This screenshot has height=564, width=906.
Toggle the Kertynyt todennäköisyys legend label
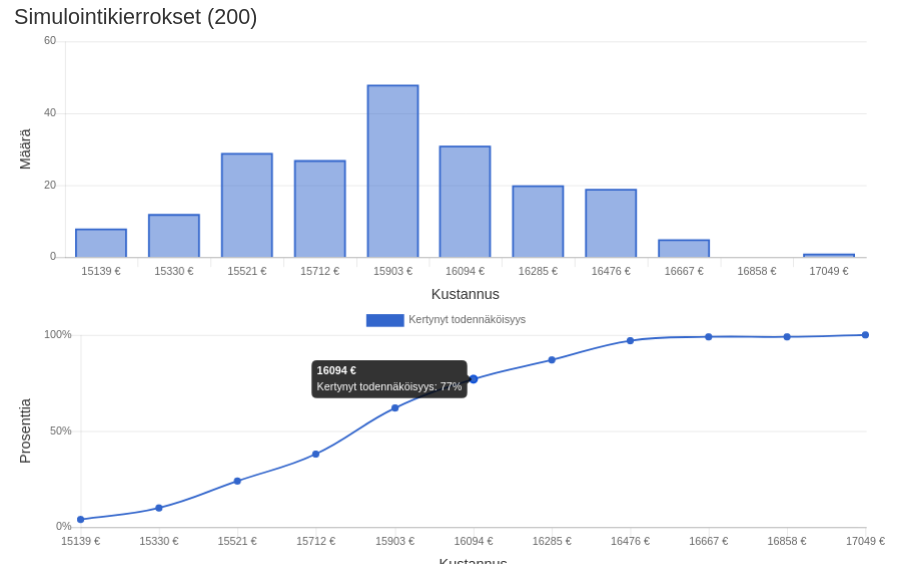467,320
